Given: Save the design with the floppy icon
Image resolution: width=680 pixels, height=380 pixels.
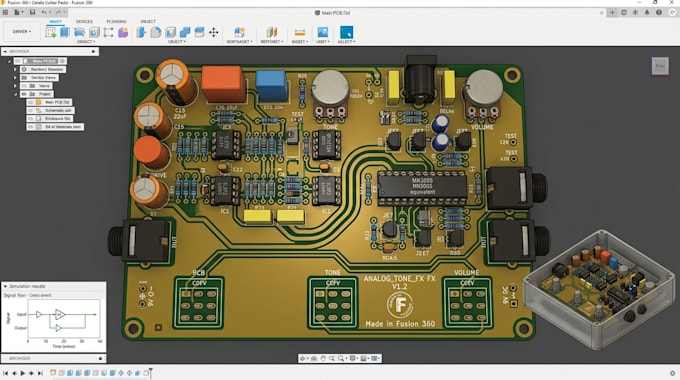Looking at the screenshot, I should (x=32, y=13).
